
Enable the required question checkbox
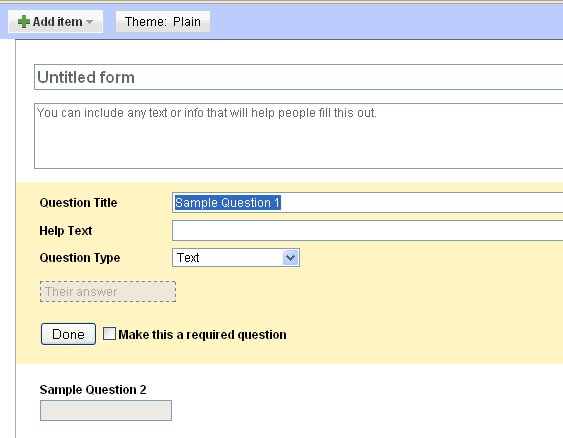point(109,334)
